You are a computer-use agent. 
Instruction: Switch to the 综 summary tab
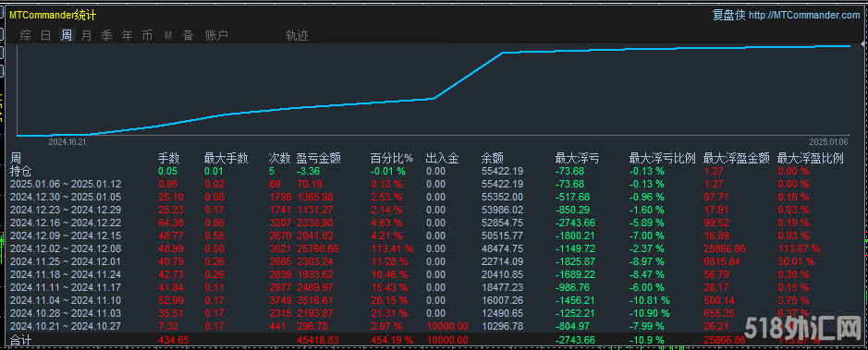26,35
